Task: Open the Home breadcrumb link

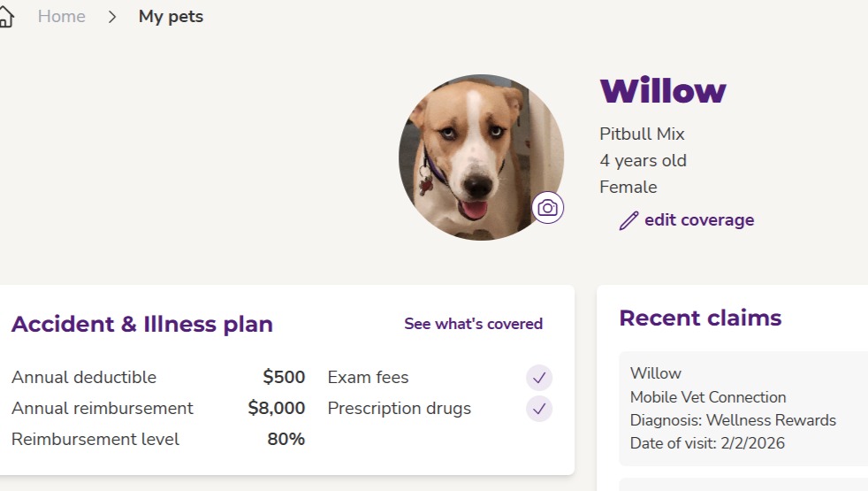Action: pos(62,17)
